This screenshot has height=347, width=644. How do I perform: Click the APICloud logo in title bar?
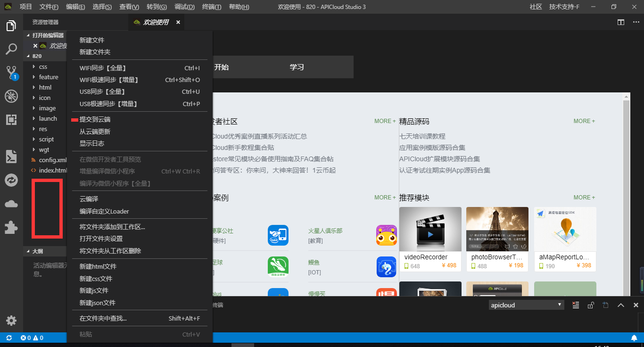(x=8, y=7)
